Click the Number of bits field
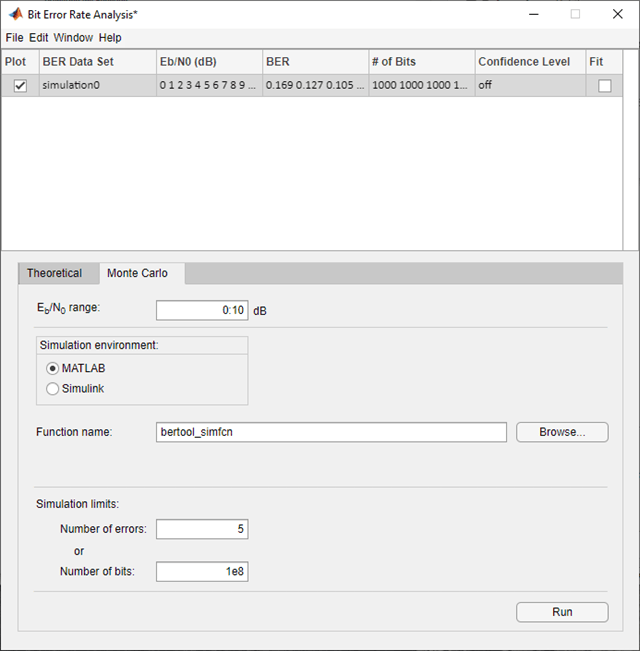The width and height of the screenshot is (640, 651). 202,572
